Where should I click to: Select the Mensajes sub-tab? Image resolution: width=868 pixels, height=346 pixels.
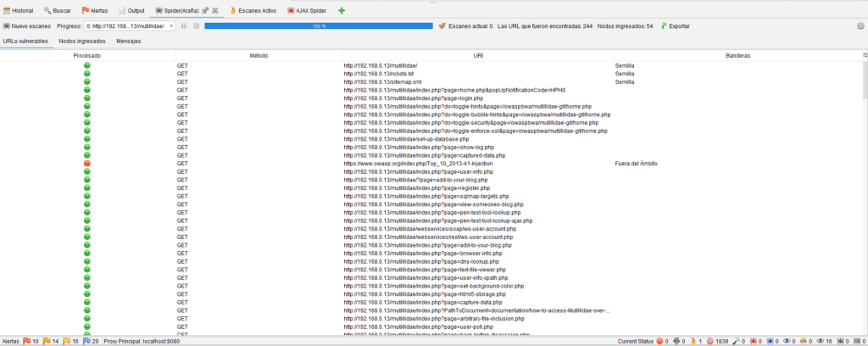point(129,41)
